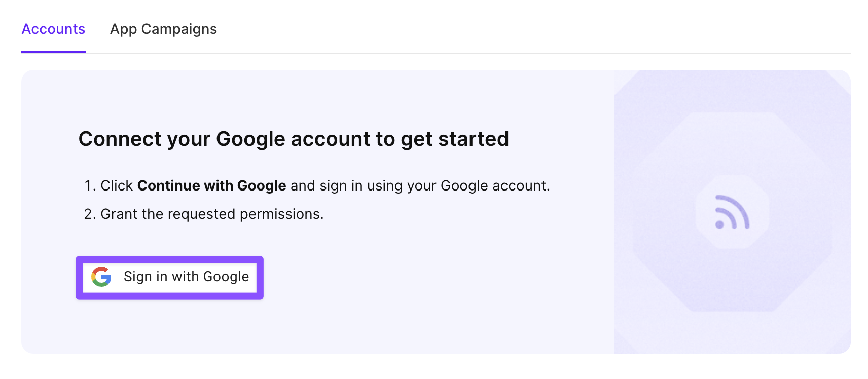The image size is (868, 379).
Task: Select the Accounts tab
Action: [53, 29]
